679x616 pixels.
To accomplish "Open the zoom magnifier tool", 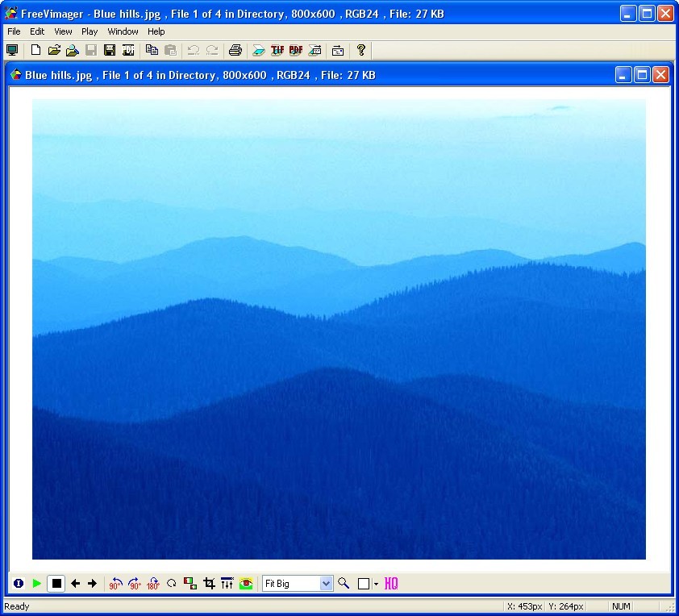I will tap(342, 583).
